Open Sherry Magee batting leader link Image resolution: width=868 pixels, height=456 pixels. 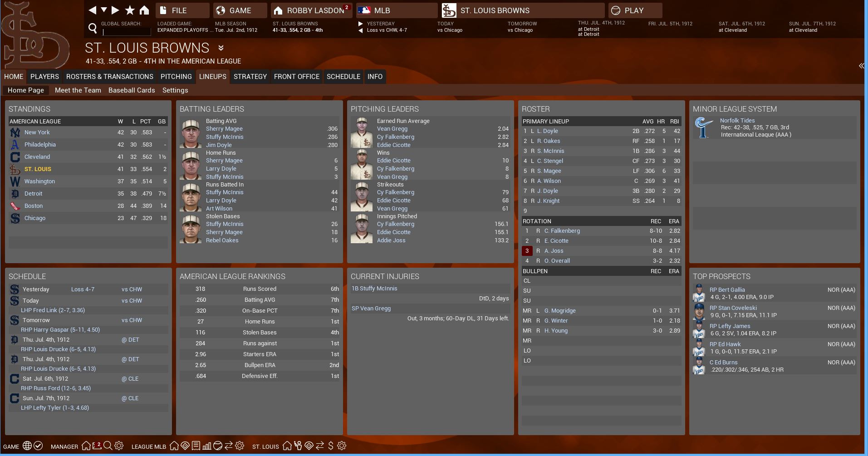224,129
